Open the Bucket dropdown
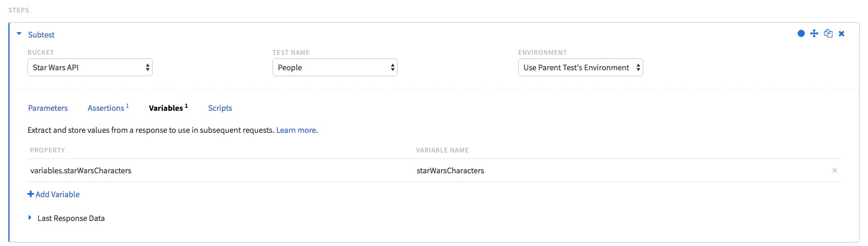The width and height of the screenshot is (868, 246). pyautogui.click(x=90, y=67)
